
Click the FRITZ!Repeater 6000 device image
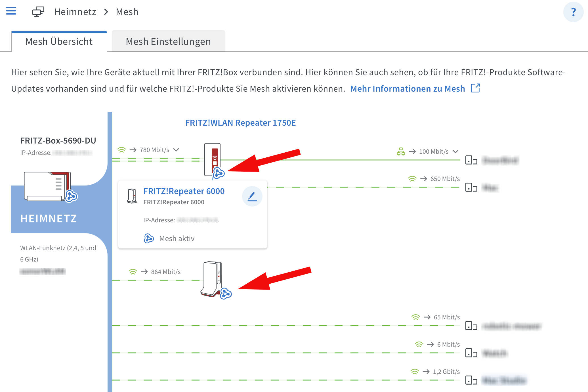(x=211, y=279)
